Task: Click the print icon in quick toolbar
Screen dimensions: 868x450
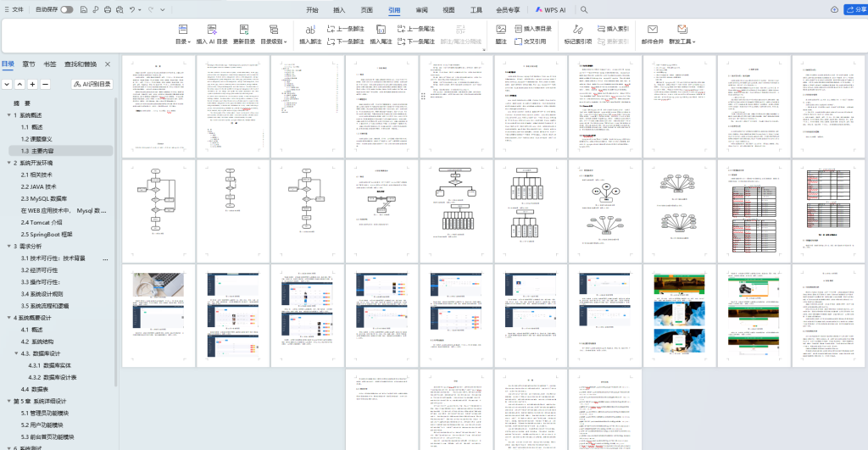Action: [108, 9]
